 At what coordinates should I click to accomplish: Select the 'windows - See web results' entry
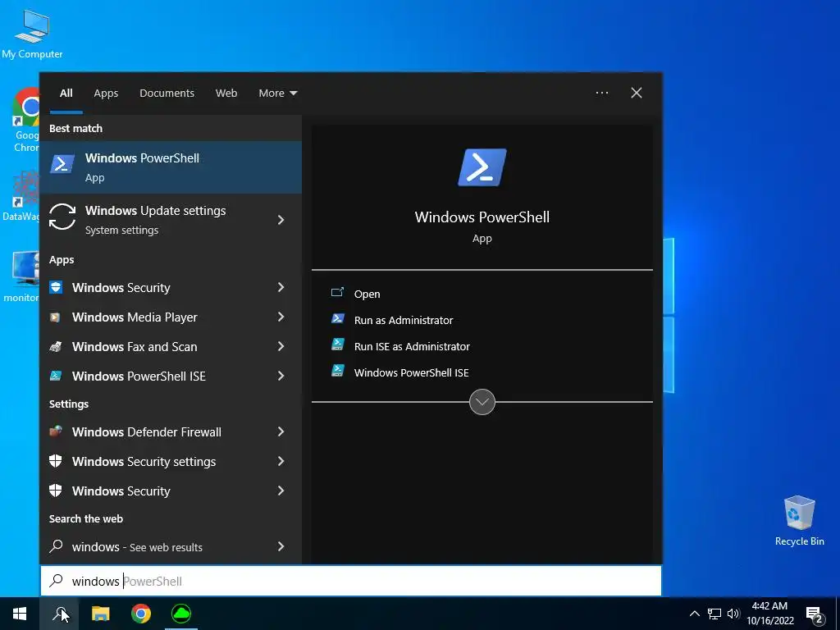171,547
